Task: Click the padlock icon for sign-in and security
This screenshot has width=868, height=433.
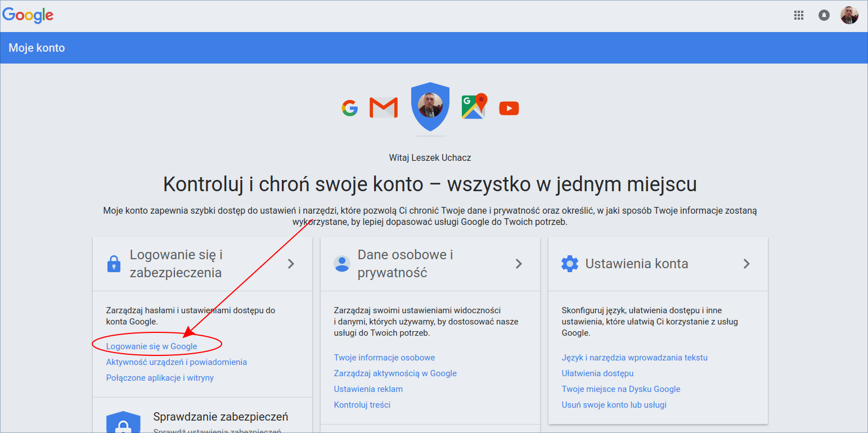Action: tap(114, 264)
